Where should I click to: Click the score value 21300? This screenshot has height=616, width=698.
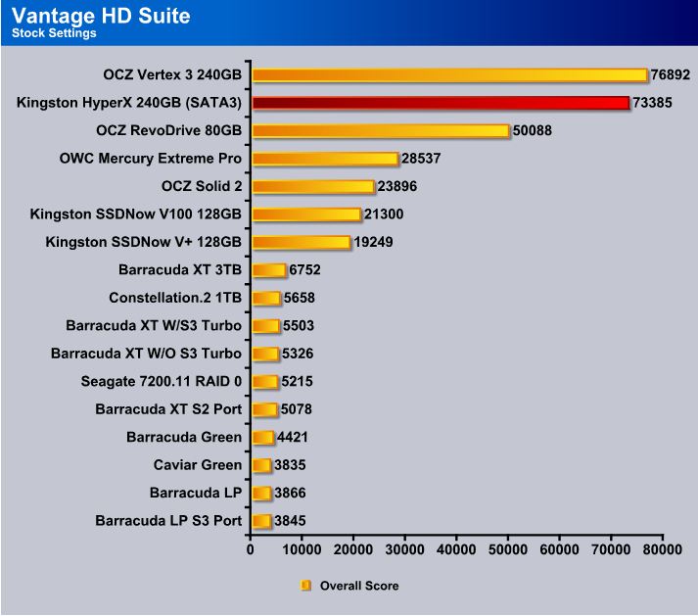[384, 214]
